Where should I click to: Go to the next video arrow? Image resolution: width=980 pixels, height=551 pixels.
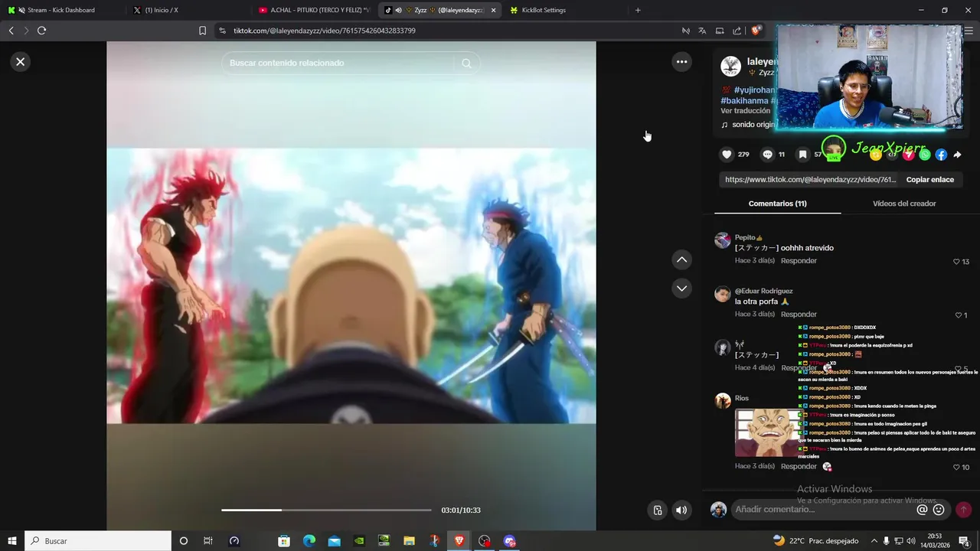[x=681, y=289]
